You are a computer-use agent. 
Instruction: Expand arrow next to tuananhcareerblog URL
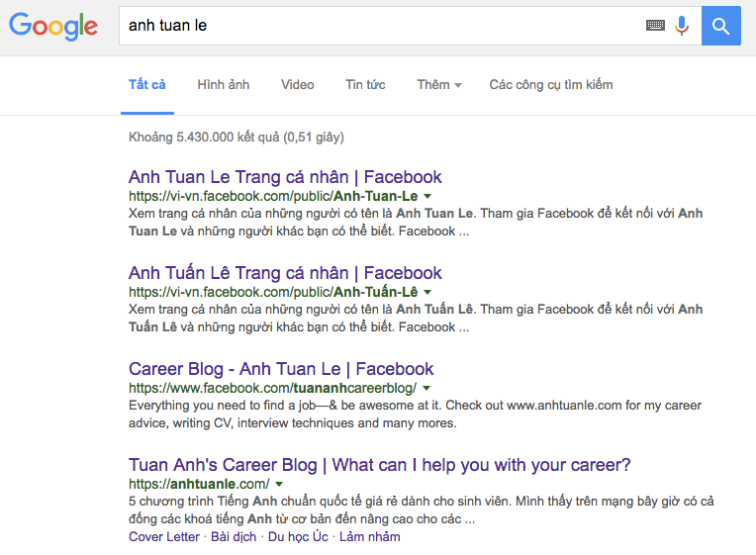click(x=426, y=388)
